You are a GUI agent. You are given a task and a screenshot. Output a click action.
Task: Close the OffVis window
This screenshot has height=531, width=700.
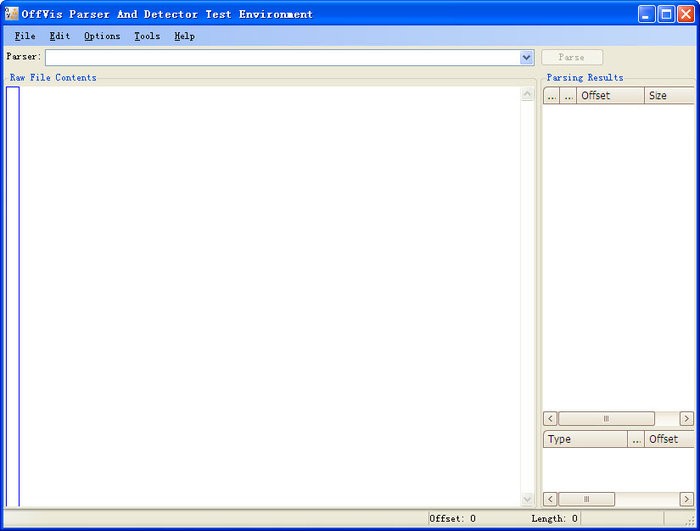(686, 14)
